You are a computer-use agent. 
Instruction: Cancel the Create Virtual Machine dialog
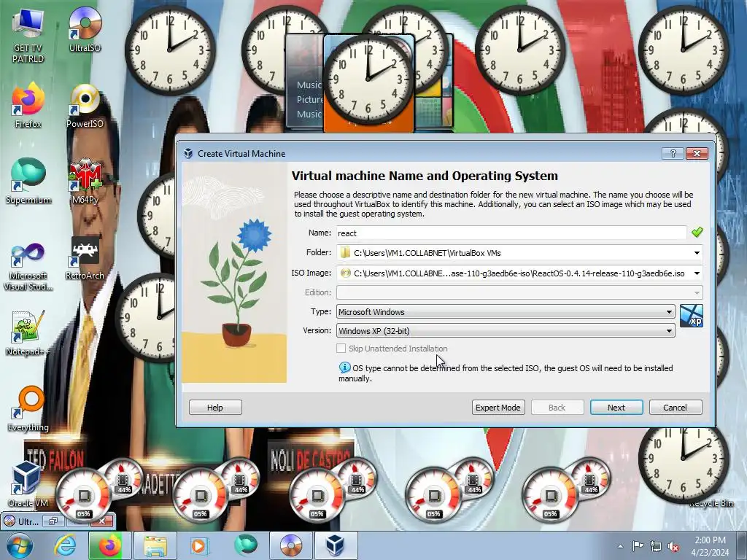tap(676, 408)
